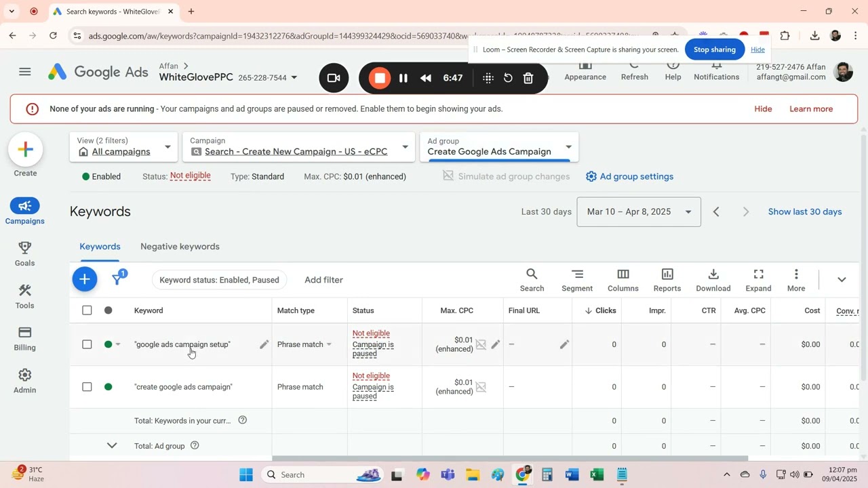Sort by Cost column header
868x488 pixels.
click(812, 310)
